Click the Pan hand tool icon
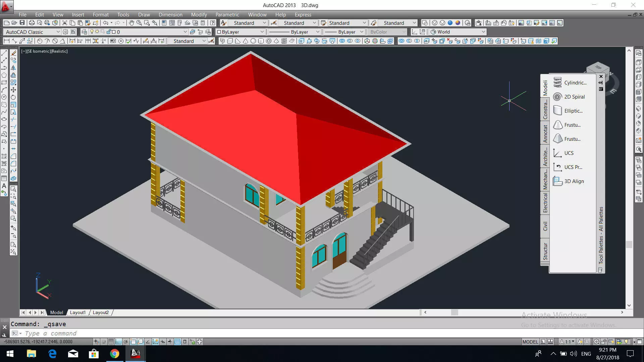The image size is (644, 362). point(131,23)
